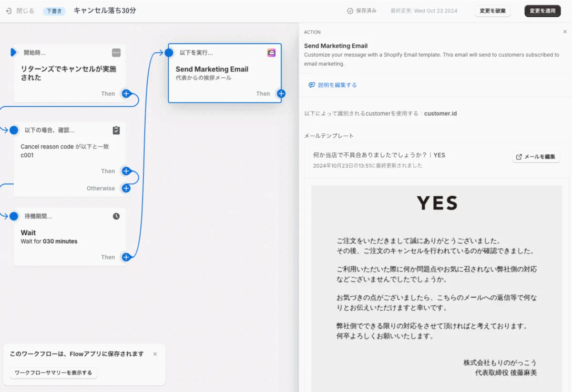
Task: Click the メールを編集 button
Action: [x=536, y=156]
